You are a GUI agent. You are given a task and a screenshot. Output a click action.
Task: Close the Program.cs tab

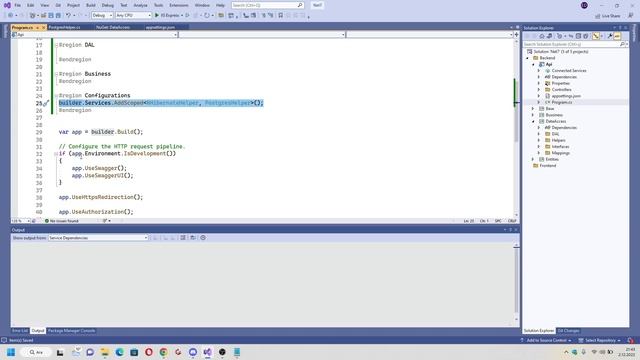[43, 27]
